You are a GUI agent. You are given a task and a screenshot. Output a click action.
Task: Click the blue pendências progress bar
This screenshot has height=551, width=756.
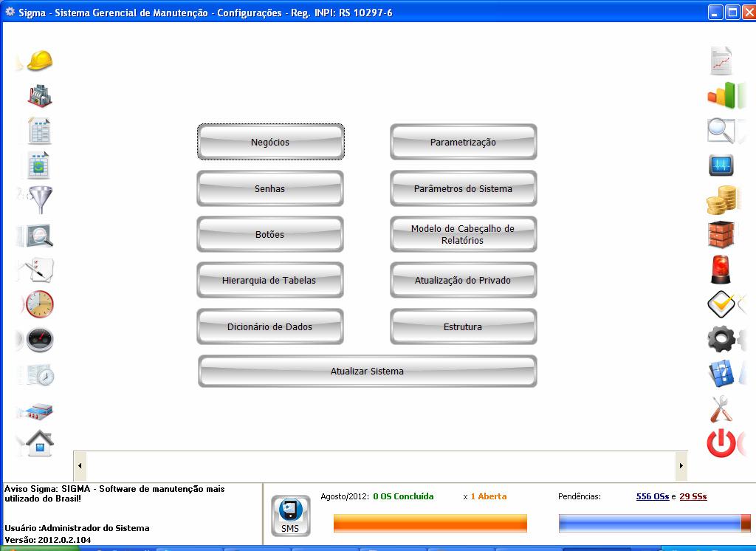coord(654,523)
